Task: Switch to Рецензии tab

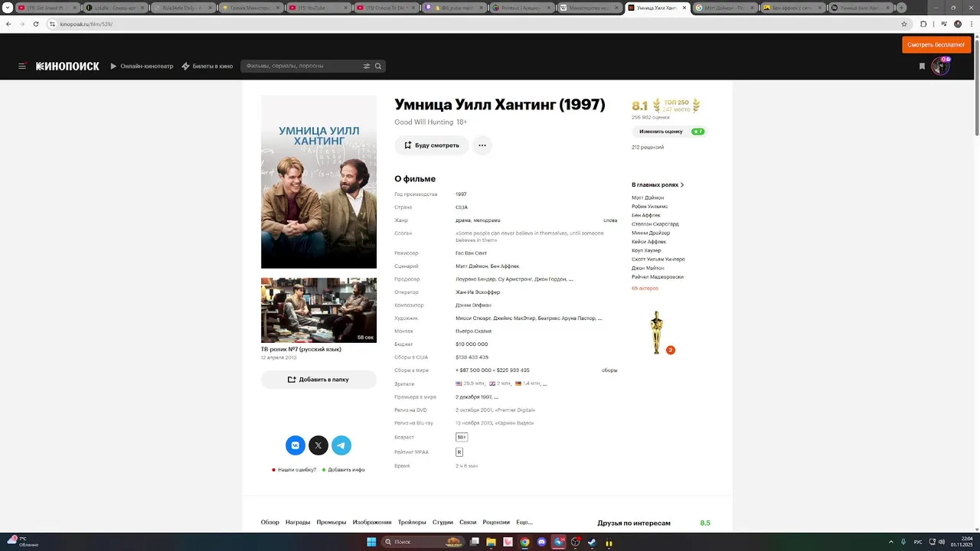Action: pos(496,523)
